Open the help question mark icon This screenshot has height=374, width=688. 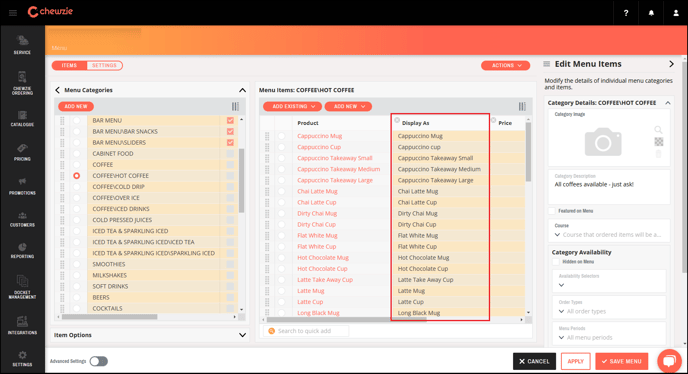(x=626, y=13)
